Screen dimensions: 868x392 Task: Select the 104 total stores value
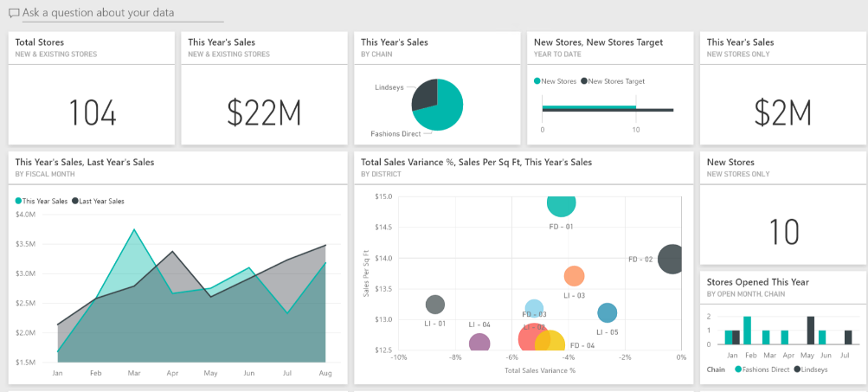pos(93,113)
